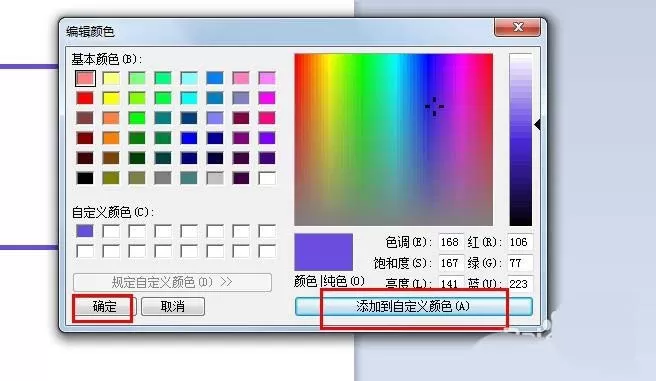656x381 pixels.
Task: Pick the olive swatch next to black
Action: (x=111, y=178)
